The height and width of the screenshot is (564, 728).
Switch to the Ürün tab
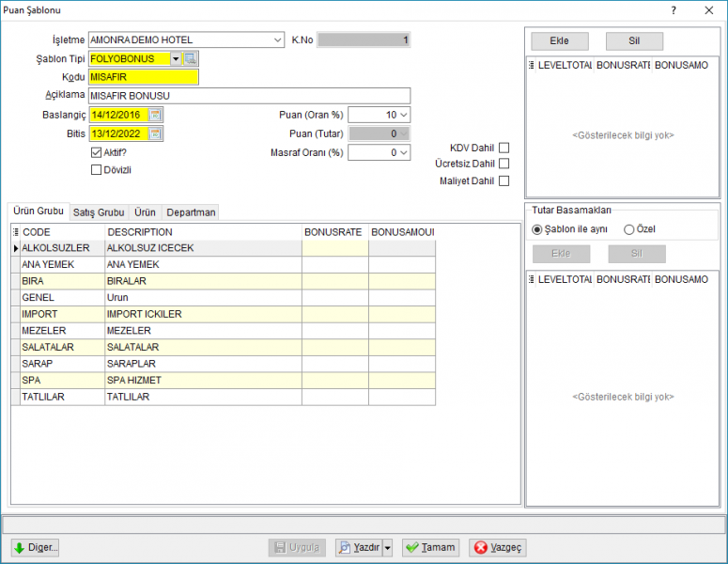point(145,212)
